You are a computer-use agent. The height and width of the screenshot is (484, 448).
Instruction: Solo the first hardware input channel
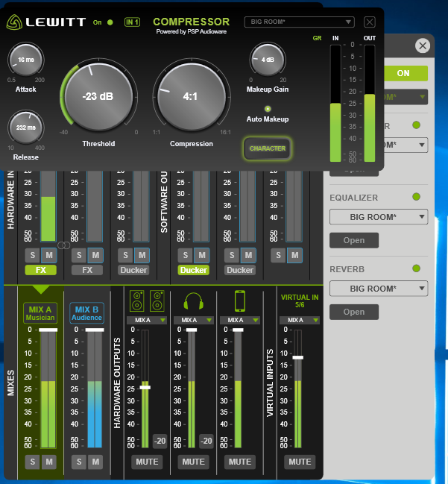pos(33,255)
